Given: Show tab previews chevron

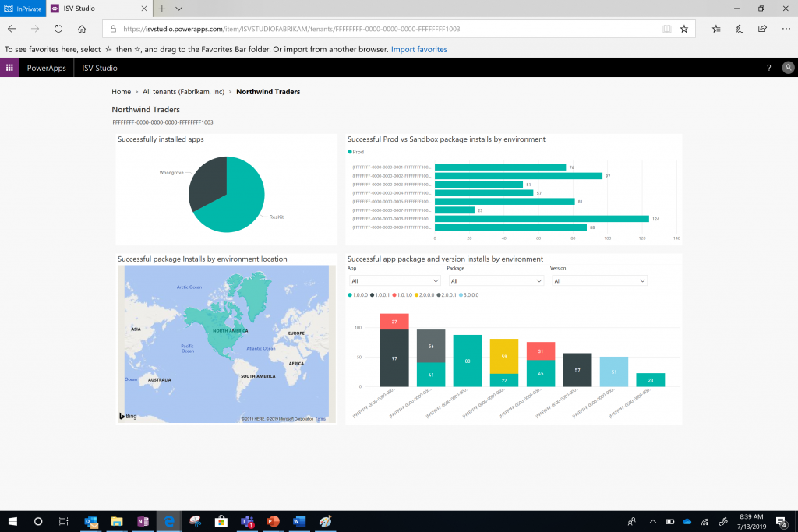Looking at the screenshot, I should (178, 9).
